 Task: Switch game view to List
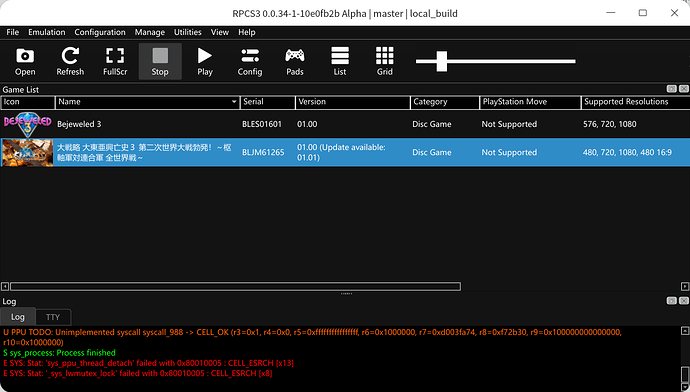tap(340, 62)
